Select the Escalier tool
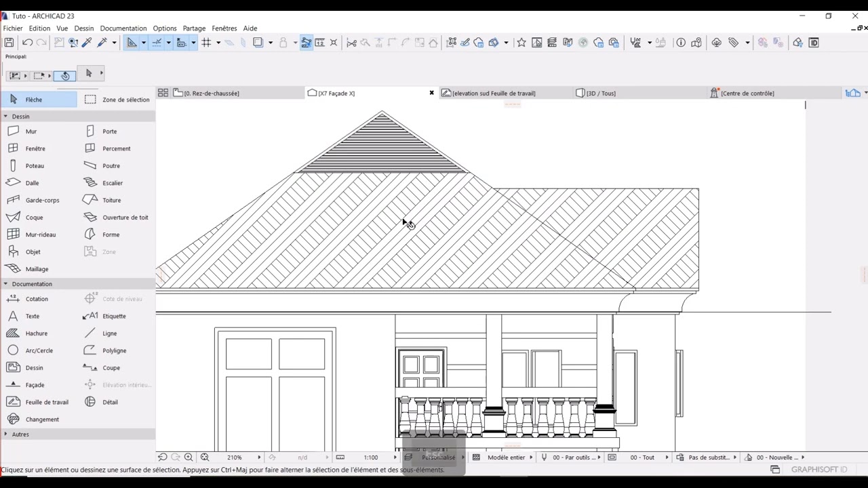Image resolution: width=868 pixels, height=488 pixels. click(117, 183)
